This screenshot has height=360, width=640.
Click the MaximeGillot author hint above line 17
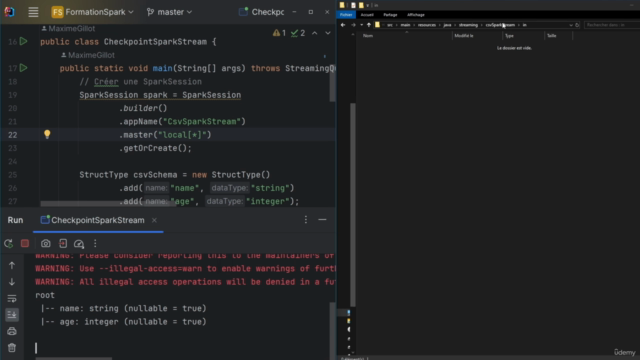tap(88, 55)
